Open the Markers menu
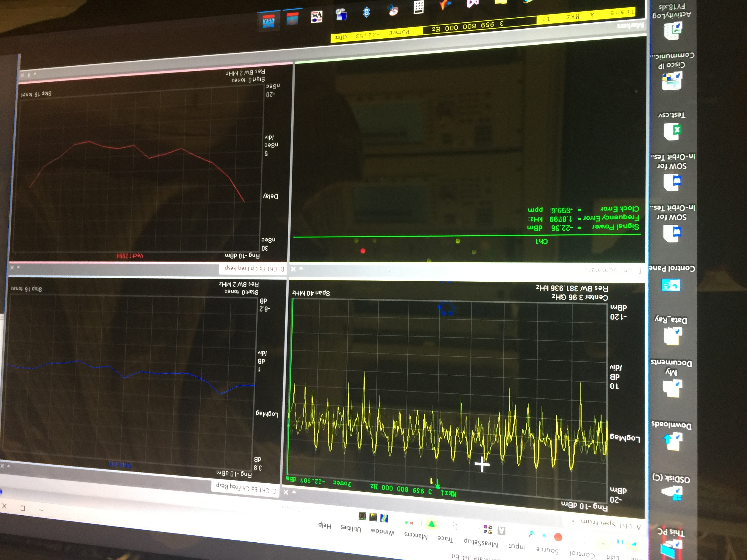The width and height of the screenshot is (747, 560). pos(416,536)
